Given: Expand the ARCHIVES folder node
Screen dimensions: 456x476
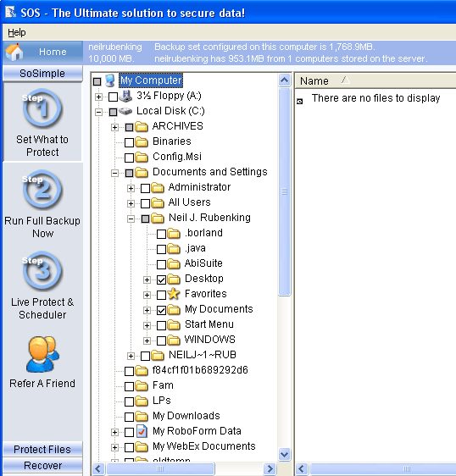Looking at the screenshot, I should (114, 127).
